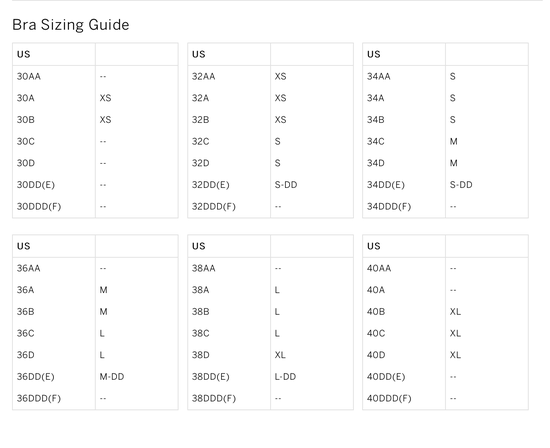Click the US header above 40AA
This screenshot has width=550, height=448.
pyautogui.click(x=374, y=246)
